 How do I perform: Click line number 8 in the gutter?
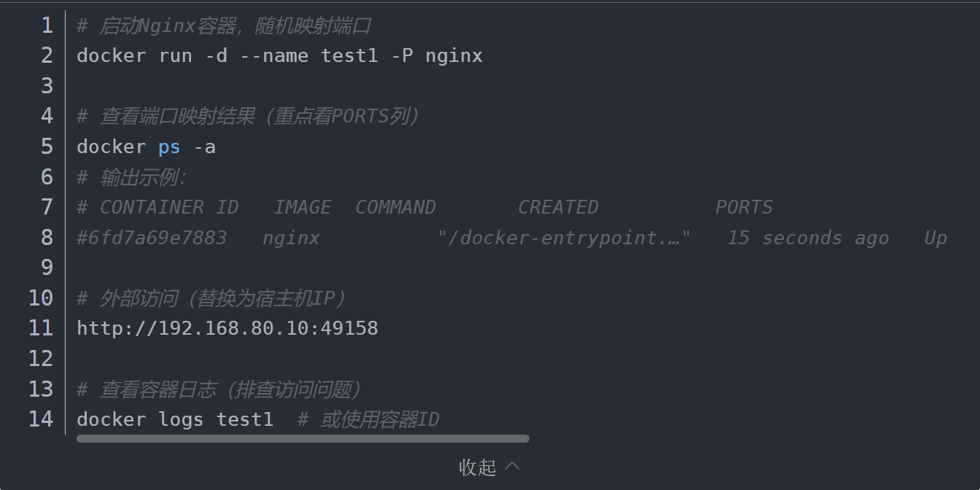[x=47, y=238]
